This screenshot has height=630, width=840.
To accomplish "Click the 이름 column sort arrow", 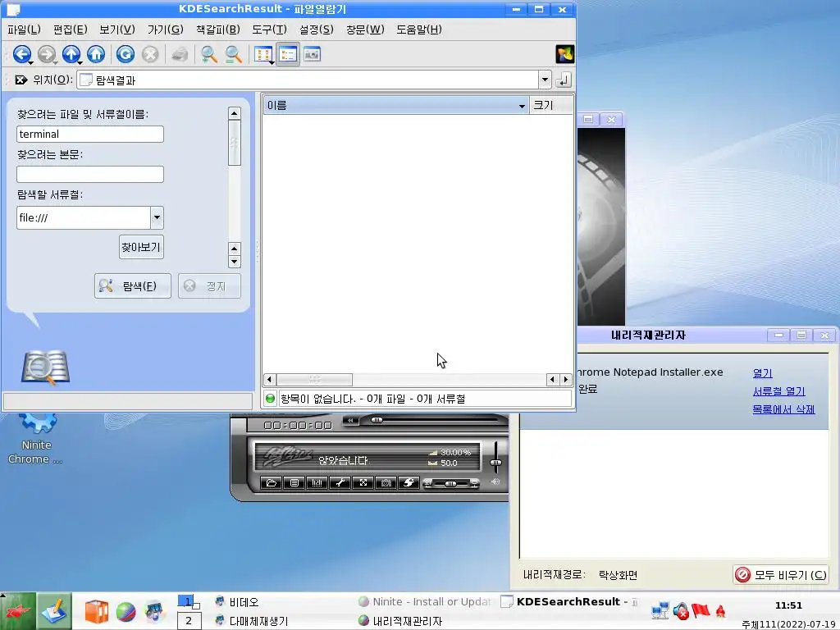I will click(x=521, y=106).
